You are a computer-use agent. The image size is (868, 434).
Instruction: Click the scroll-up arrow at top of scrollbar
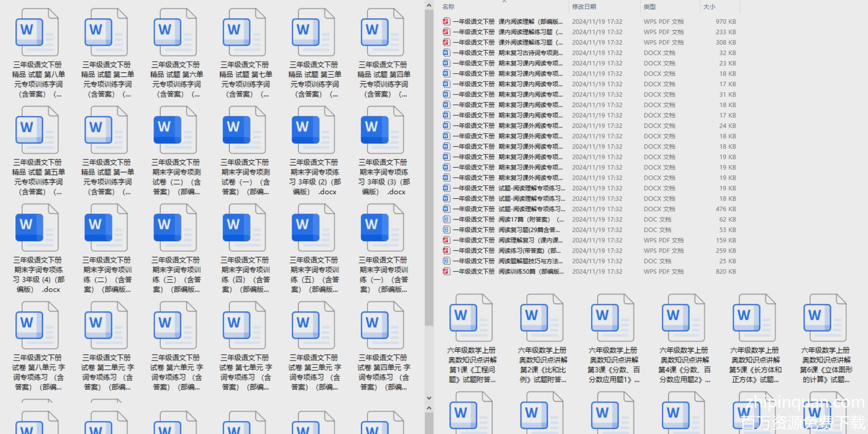point(429,6)
